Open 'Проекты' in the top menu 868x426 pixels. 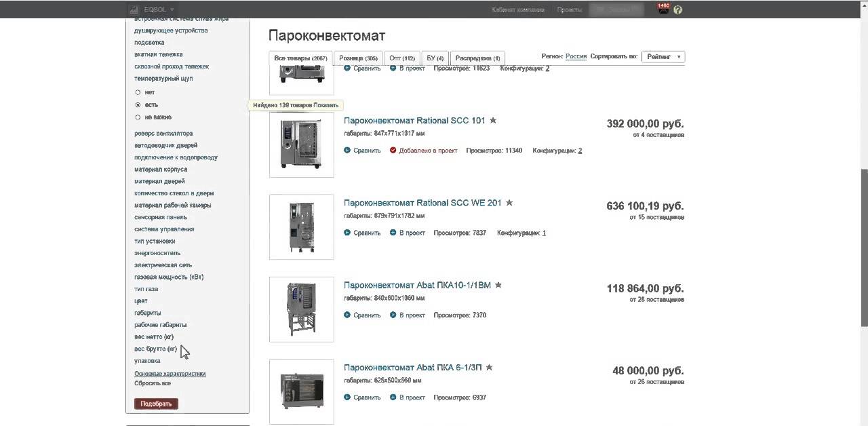[x=570, y=9]
